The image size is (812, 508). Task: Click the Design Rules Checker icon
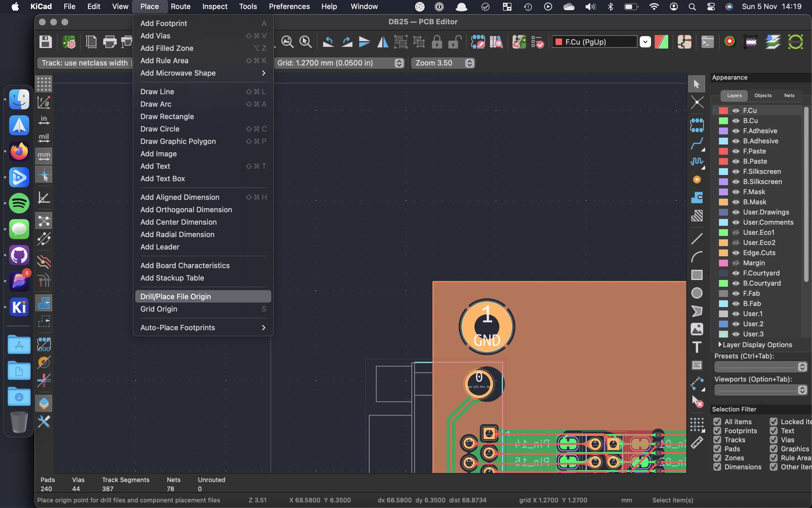click(x=537, y=42)
